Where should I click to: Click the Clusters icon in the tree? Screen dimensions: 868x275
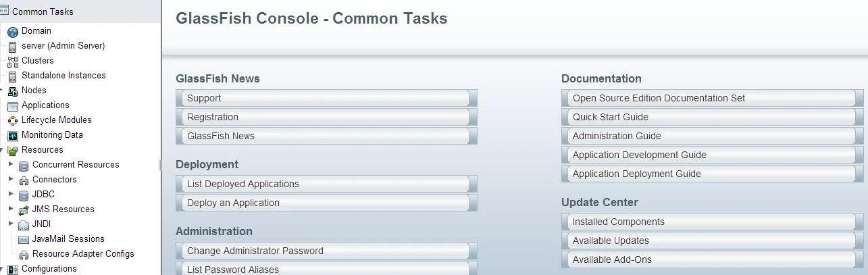[12, 61]
